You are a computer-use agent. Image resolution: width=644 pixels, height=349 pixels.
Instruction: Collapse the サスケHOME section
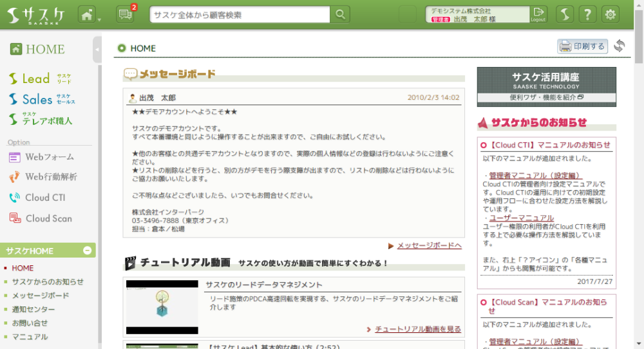88,250
